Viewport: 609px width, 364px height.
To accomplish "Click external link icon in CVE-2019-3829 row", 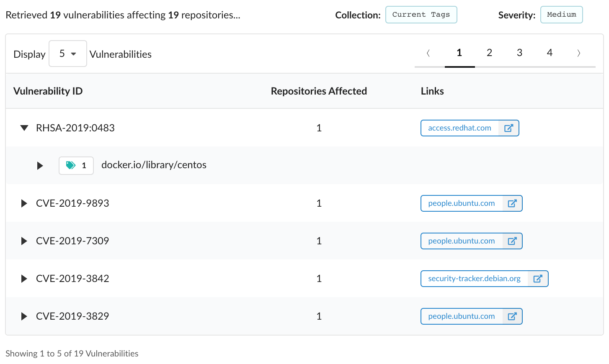I will coord(512,316).
